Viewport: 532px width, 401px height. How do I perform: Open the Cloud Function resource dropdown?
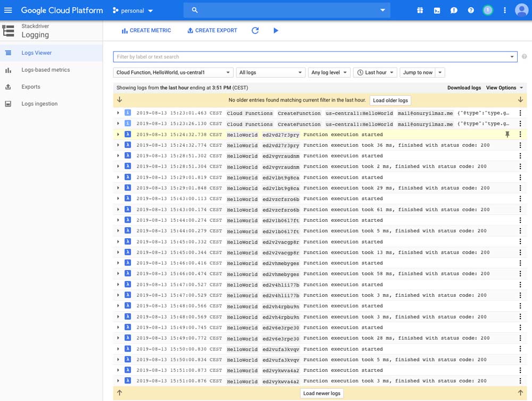point(173,72)
